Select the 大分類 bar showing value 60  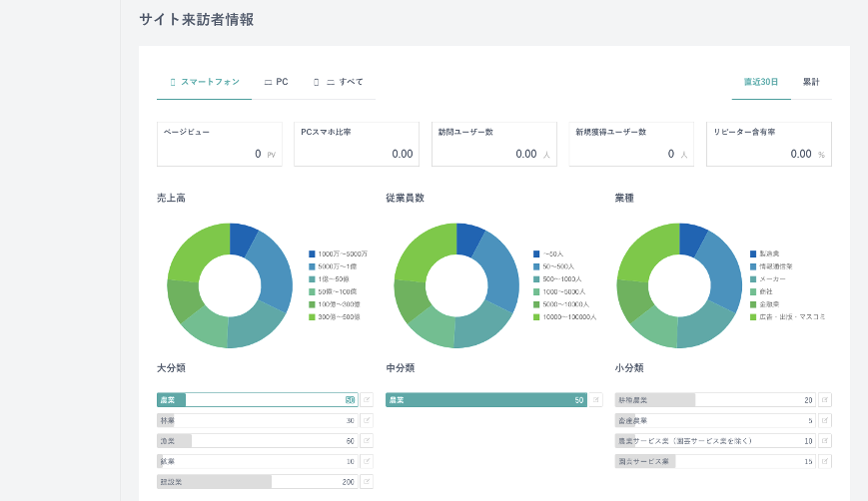258,441
